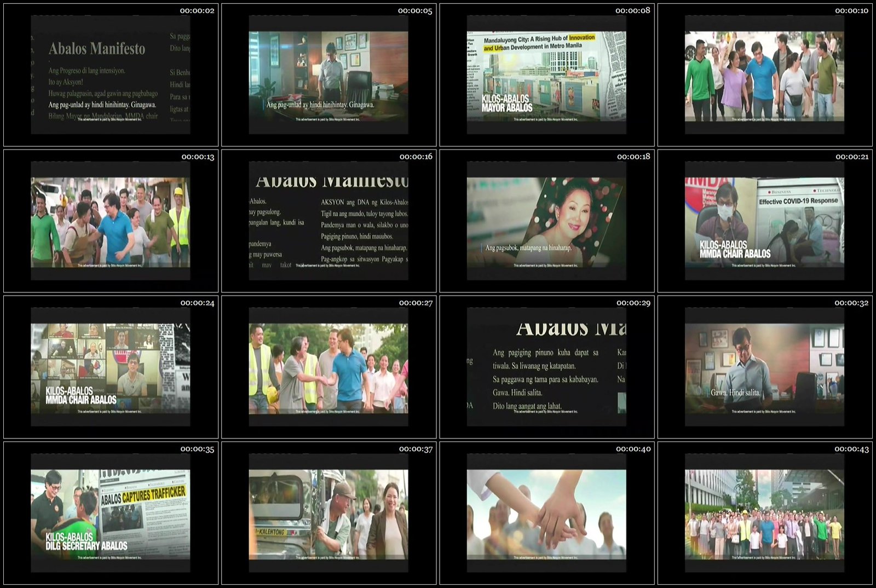Click the timestamp label 00:00:10
Viewport: 876px width, 588px height.
pyautogui.click(x=851, y=10)
